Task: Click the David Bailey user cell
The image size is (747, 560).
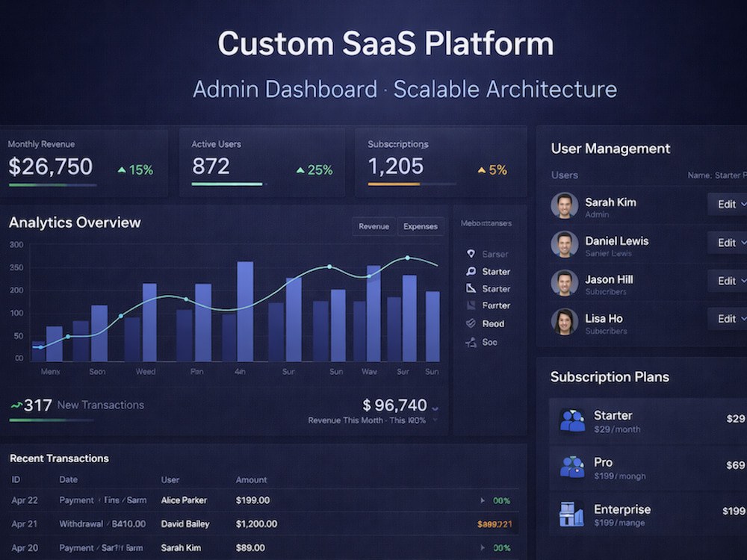Action: tap(185, 524)
